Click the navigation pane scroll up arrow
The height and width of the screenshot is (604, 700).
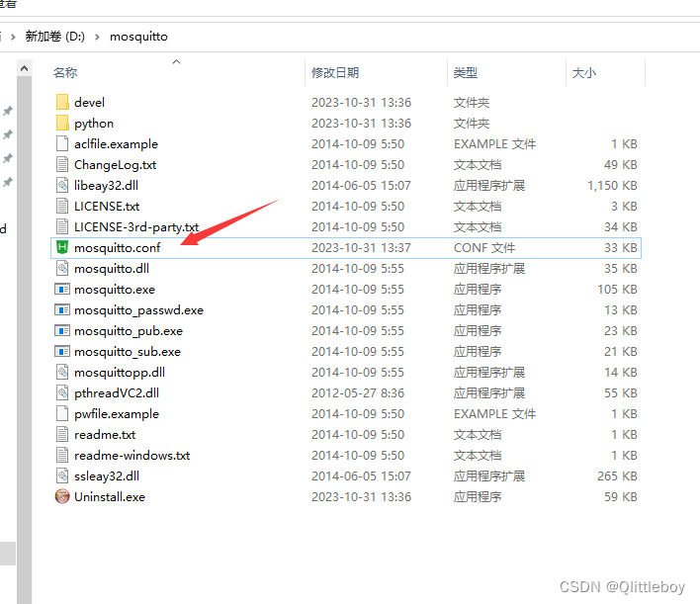(24, 68)
